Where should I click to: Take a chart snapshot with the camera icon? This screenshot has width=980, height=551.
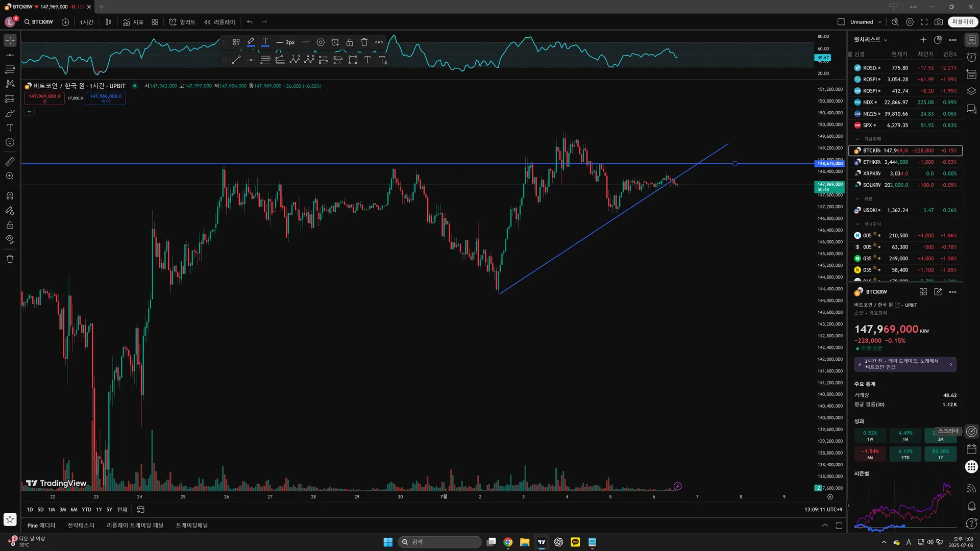click(938, 22)
